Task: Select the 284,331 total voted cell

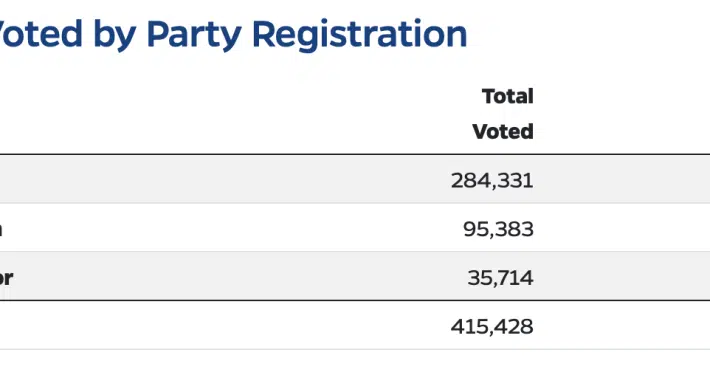Action: 492,180
